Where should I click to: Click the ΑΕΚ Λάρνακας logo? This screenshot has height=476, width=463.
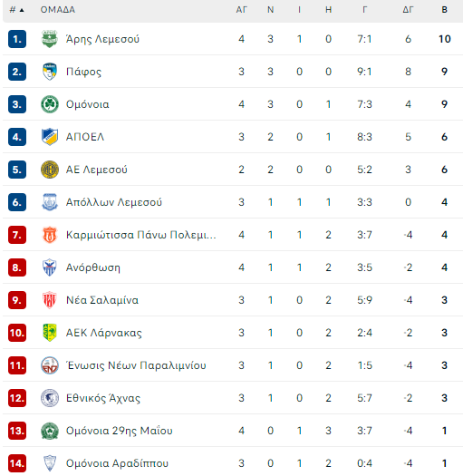pyautogui.click(x=50, y=333)
